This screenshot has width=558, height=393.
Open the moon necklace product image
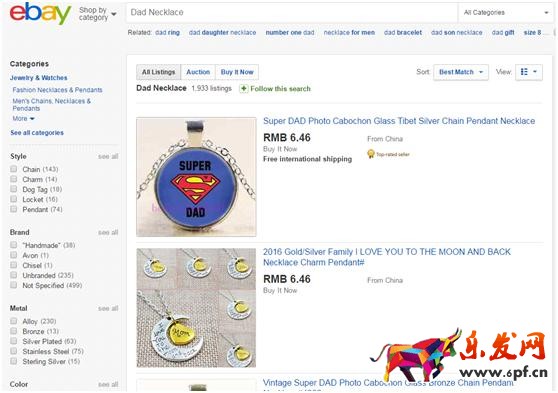click(196, 308)
